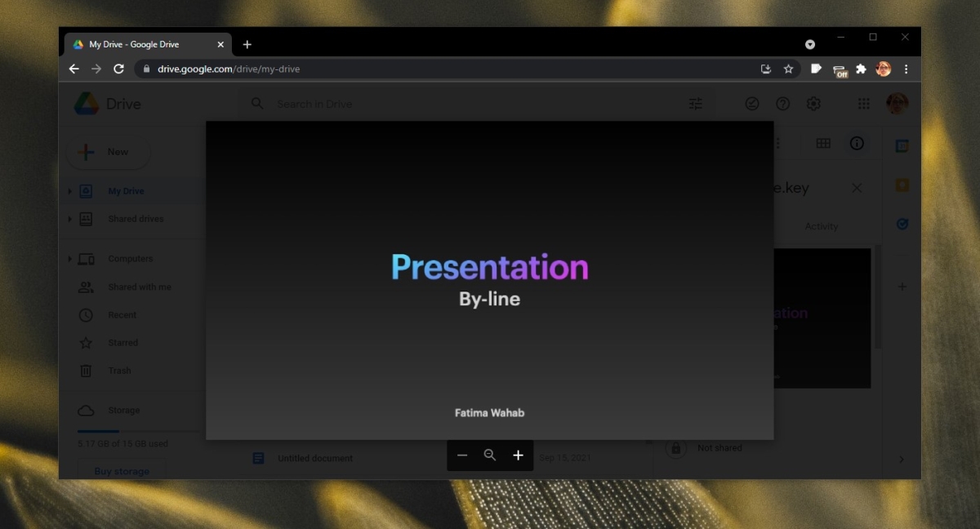This screenshot has height=529, width=980.
Task: Open the offline ready status icon
Action: pyautogui.click(x=753, y=104)
